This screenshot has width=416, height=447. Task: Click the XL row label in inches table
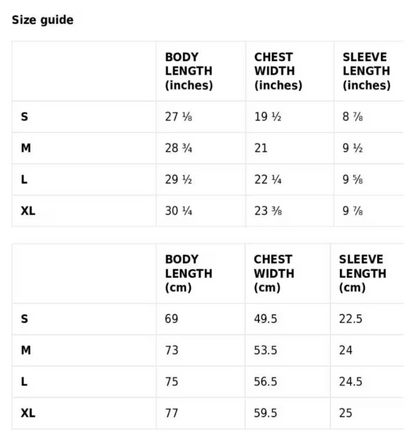point(28,211)
